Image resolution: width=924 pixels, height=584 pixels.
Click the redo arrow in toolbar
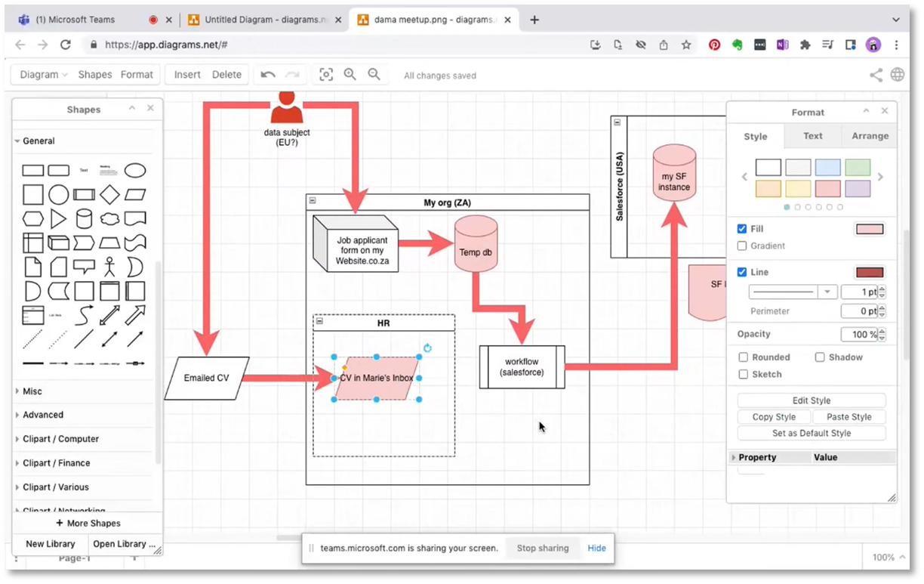pyautogui.click(x=292, y=74)
